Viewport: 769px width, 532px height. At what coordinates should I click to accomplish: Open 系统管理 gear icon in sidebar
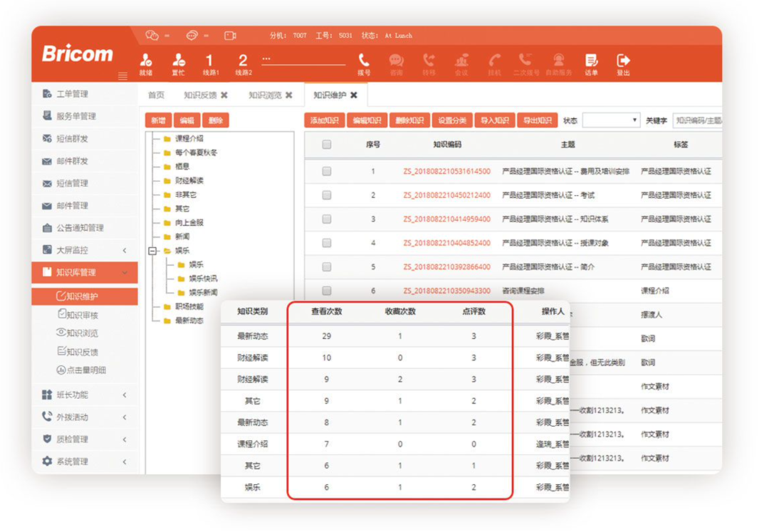[x=47, y=461]
